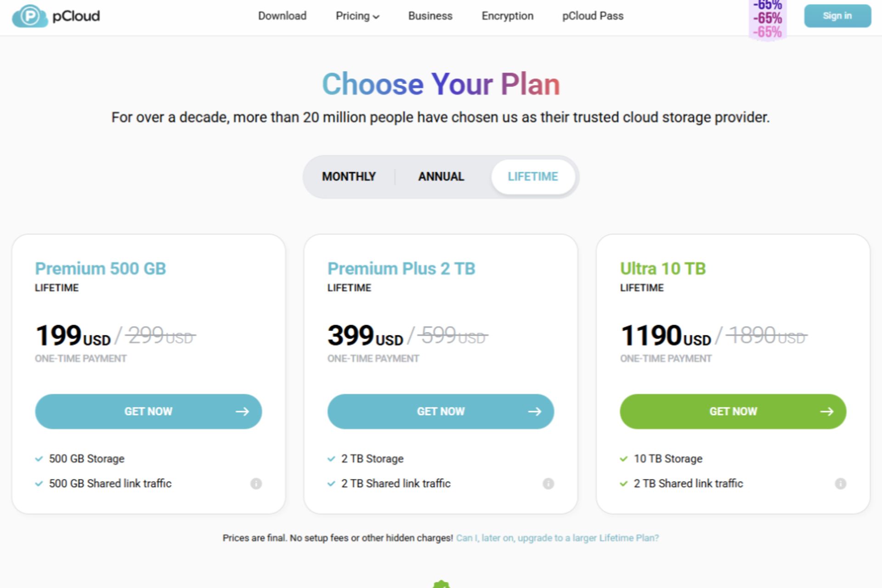
Task: Open the upgrade to larger Lifetime Plan link
Action: point(557,538)
